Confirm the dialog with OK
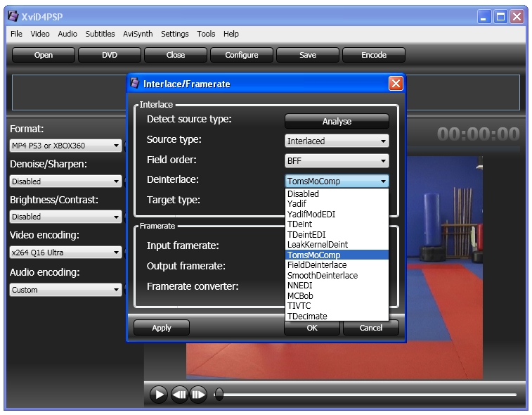The height and width of the screenshot is (415, 532). (312, 328)
